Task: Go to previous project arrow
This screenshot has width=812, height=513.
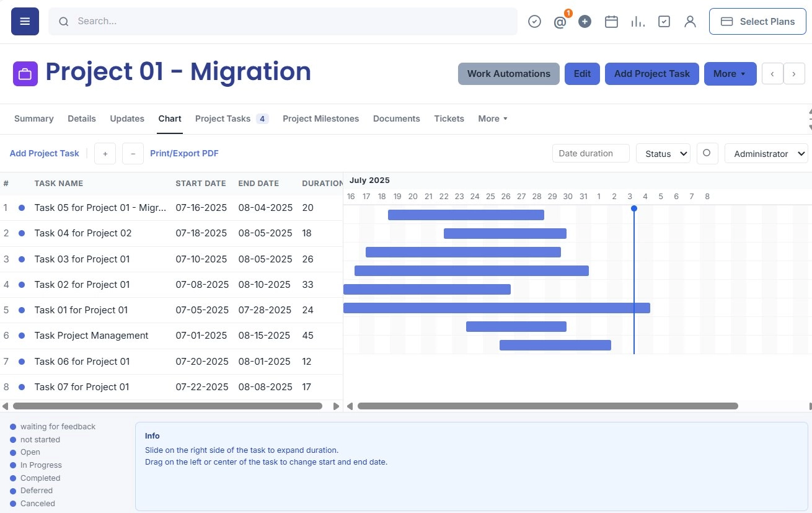Action: click(x=772, y=74)
